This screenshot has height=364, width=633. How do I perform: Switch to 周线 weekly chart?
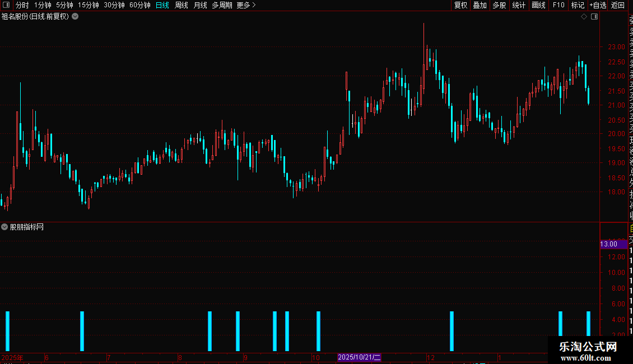(x=181, y=5)
